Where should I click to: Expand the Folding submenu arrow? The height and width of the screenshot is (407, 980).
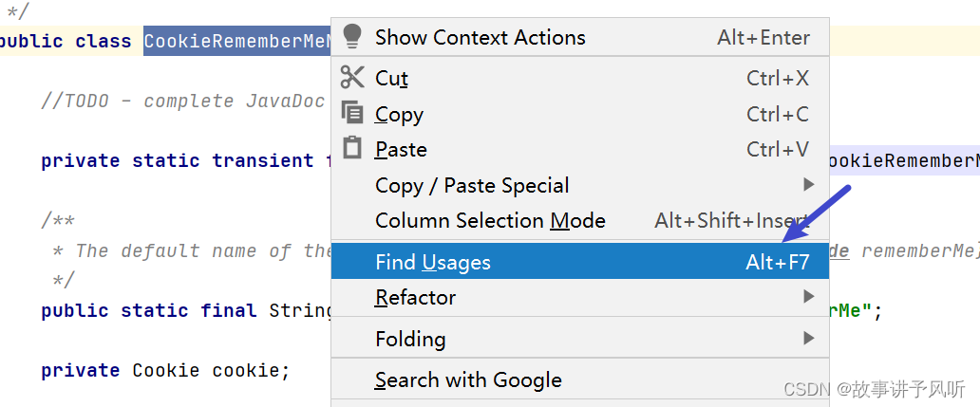click(809, 338)
